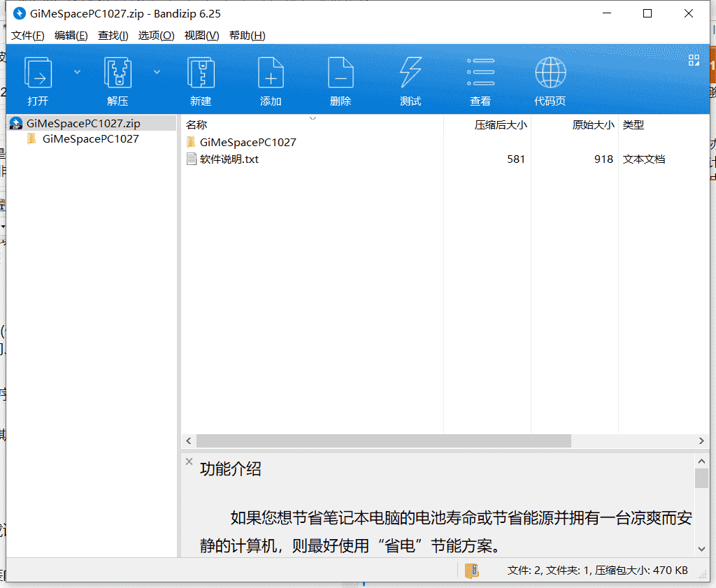Click the 文本文档 type cell
The height and width of the screenshot is (588, 716).
click(644, 159)
